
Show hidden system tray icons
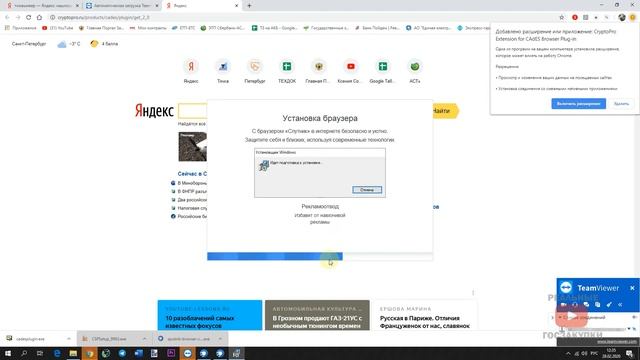coord(568,353)
